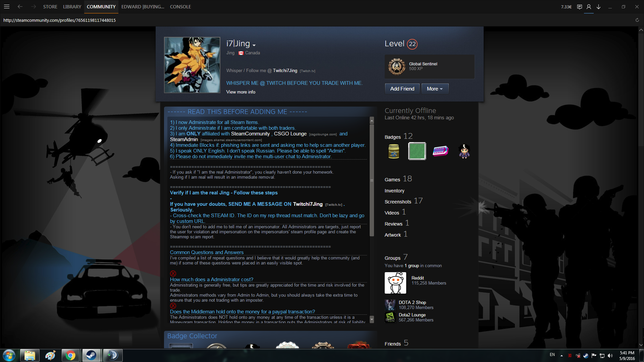Click the back navigation arrow
The image size is (644, 362).
coord(20,7)
